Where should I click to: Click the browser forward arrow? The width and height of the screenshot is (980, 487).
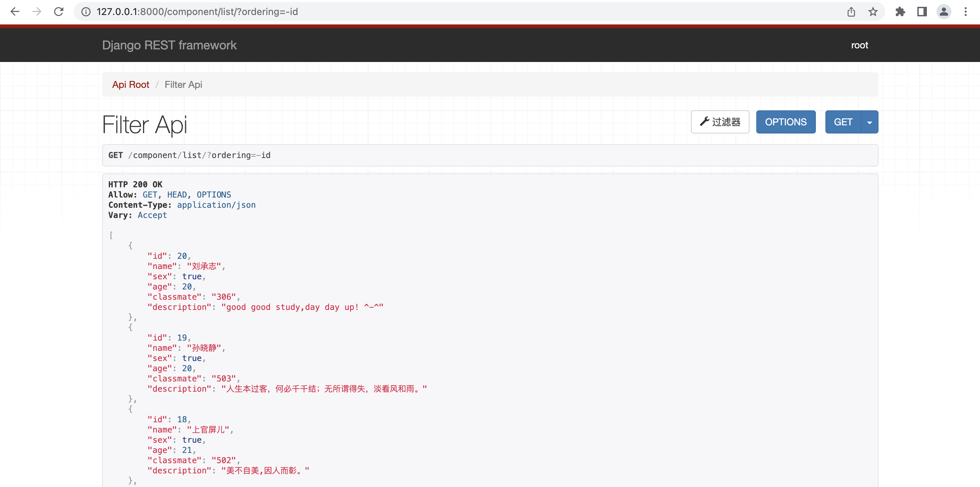[36, 12]
